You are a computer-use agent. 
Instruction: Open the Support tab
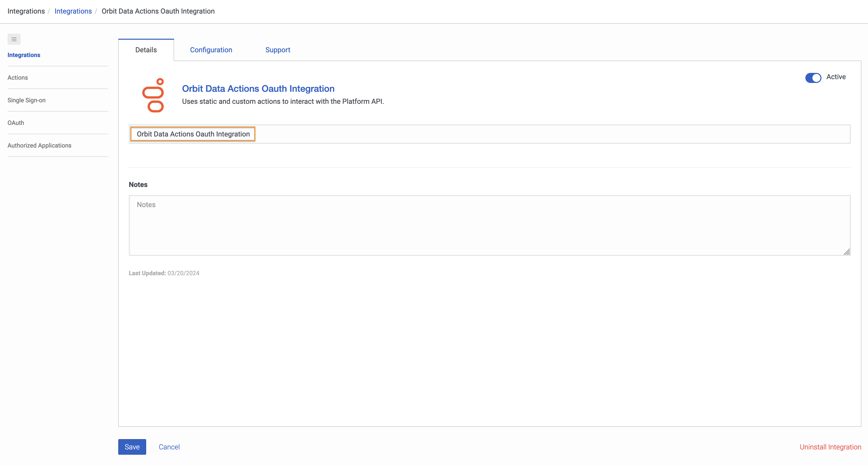pyautogui.click(x=278, y=50)
